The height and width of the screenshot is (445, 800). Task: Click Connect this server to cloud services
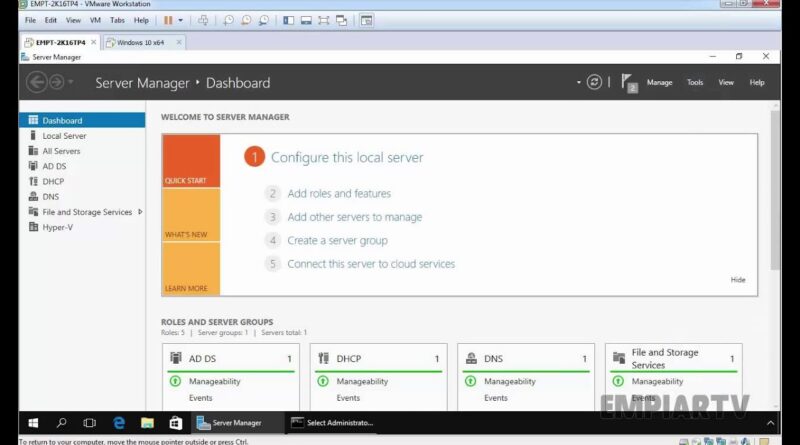(x=371, y=264)
